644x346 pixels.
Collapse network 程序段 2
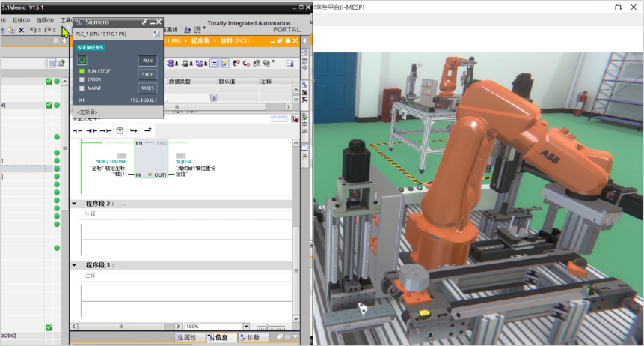[74, 204]
